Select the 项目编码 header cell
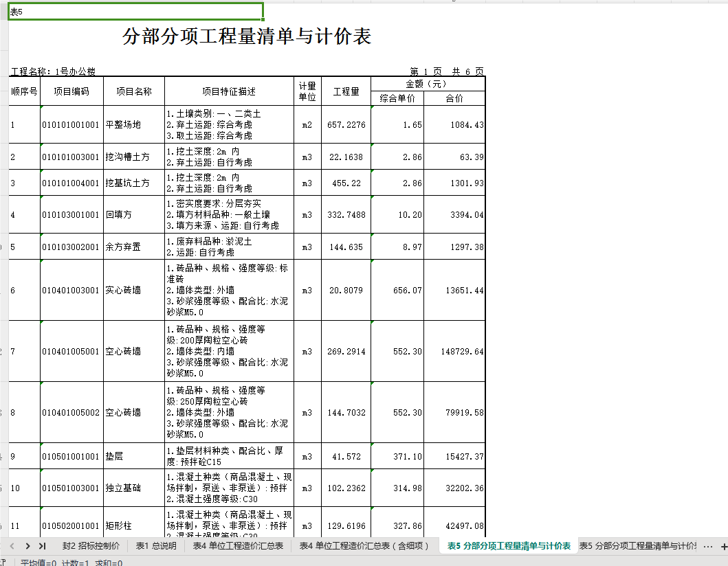728x566 pixels. [71, 91]
